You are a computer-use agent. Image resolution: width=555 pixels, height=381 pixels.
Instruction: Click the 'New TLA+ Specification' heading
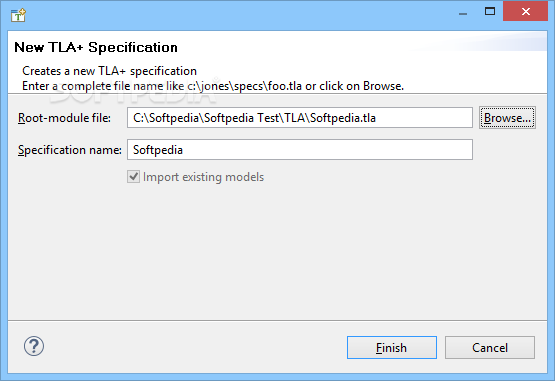[96, 47]
